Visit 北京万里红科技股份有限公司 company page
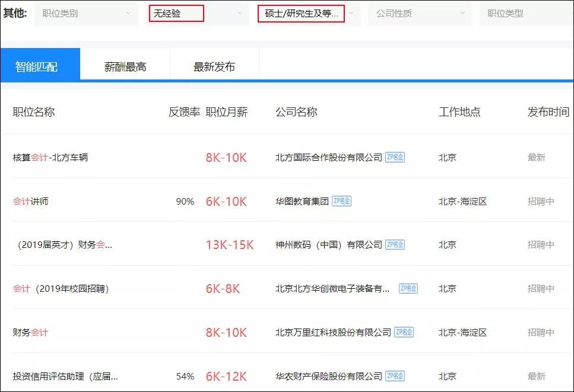The height and width of the screenshot is (392, 574). click(334, 332)
